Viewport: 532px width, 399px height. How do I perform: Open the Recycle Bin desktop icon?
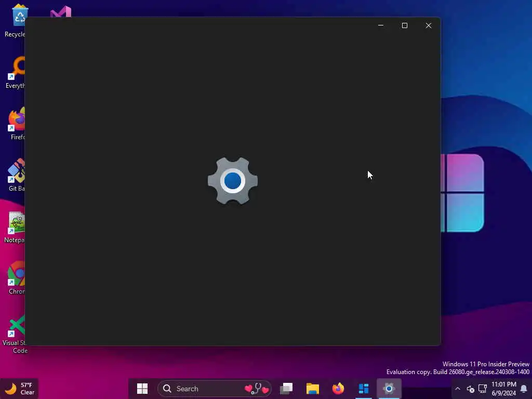15,20
